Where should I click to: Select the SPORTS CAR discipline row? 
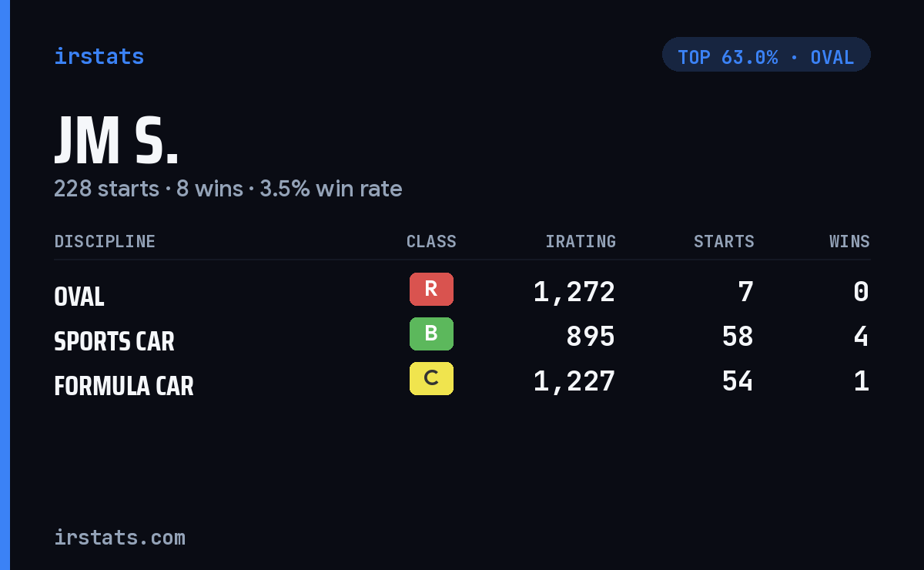[x=462, y=337]
